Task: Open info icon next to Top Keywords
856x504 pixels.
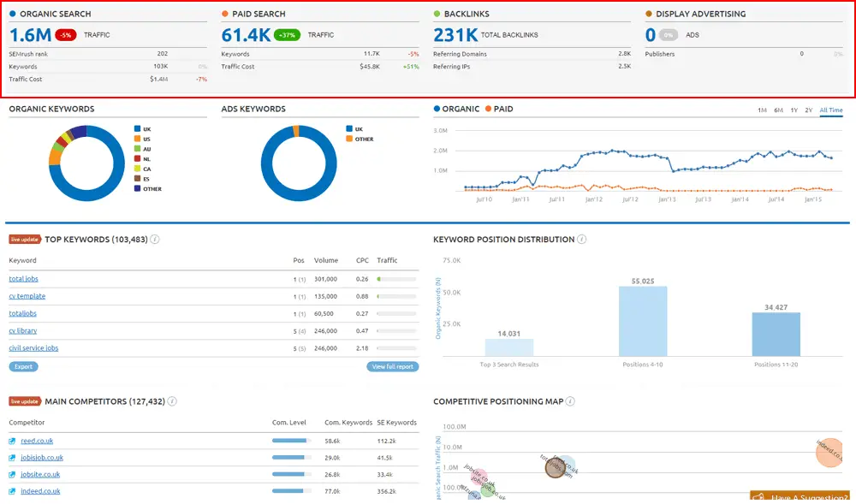Action: click(x=154, y=240)
